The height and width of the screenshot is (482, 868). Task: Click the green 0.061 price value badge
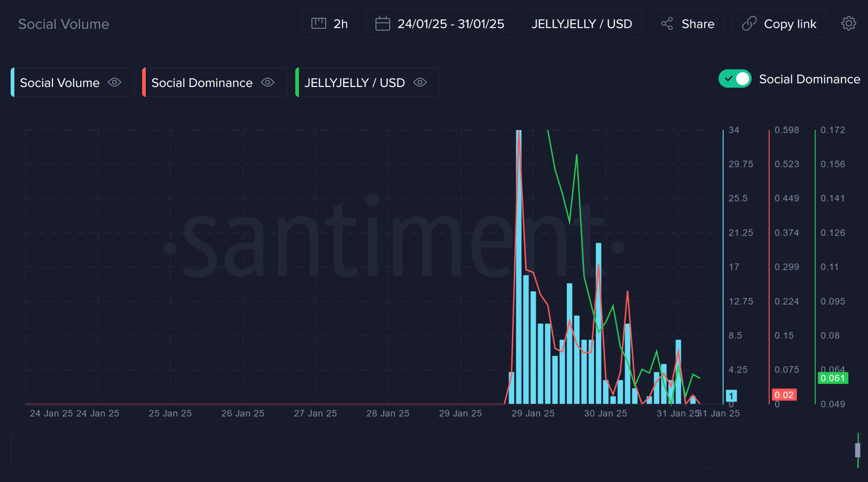pyautogui.click(x=832, y=378)
